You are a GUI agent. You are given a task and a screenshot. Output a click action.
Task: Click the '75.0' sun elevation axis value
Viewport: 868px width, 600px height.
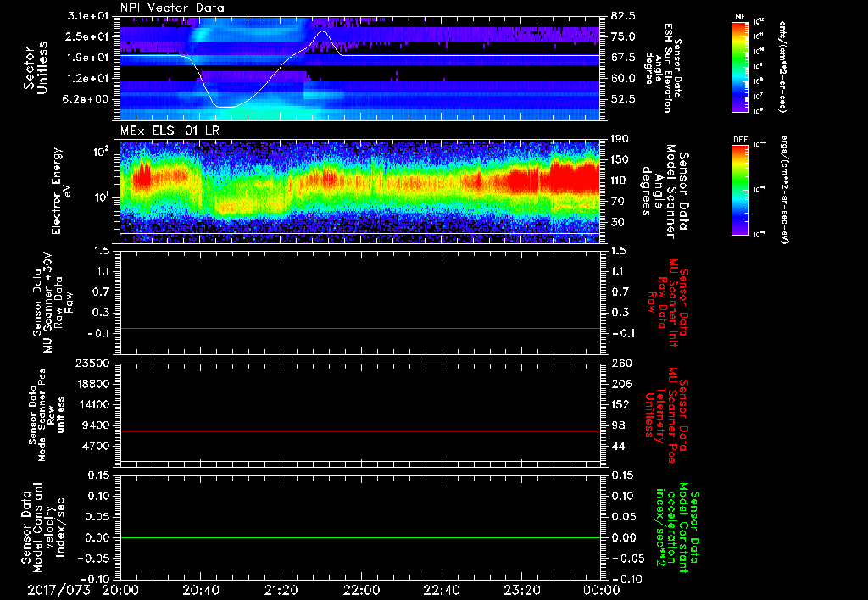click(x=623, y=36)
